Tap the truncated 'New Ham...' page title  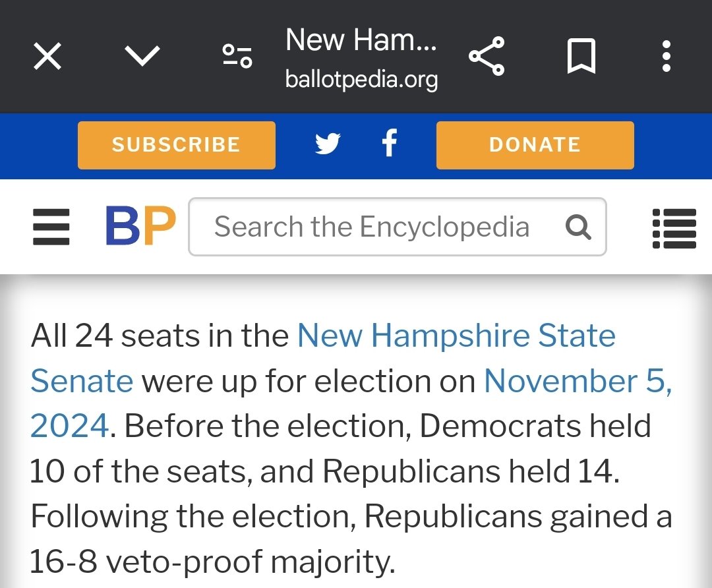tap(361, 40)
